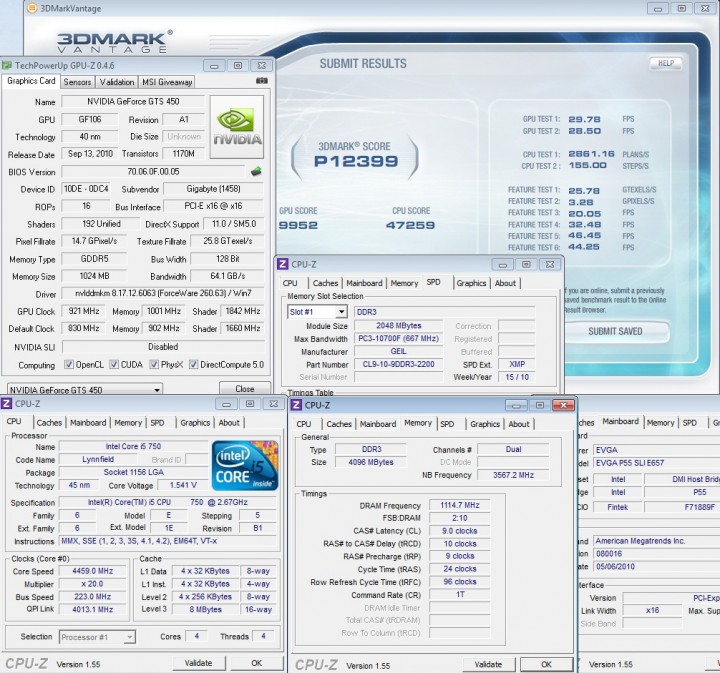The width and height of the screenshot is (720, 673).
Task: Toggle the OpenCL checkbox in GPU-Z
Action: coord(69,365)
